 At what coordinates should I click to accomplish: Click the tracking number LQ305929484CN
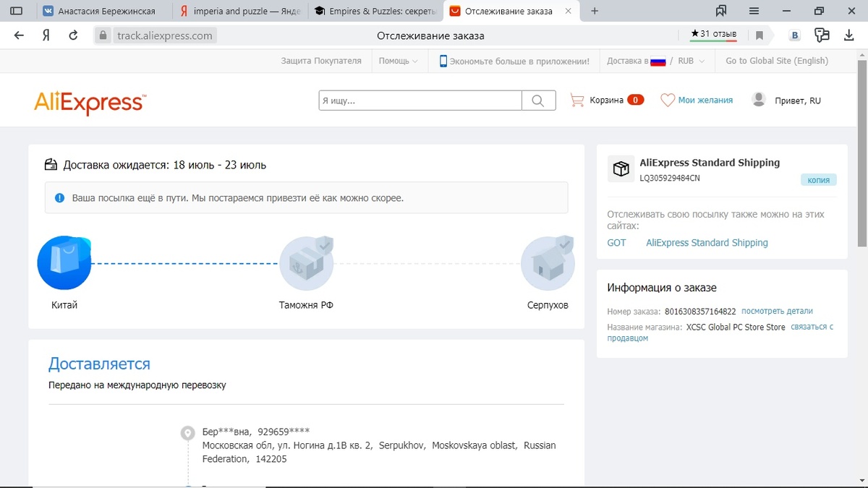(670, 178)
